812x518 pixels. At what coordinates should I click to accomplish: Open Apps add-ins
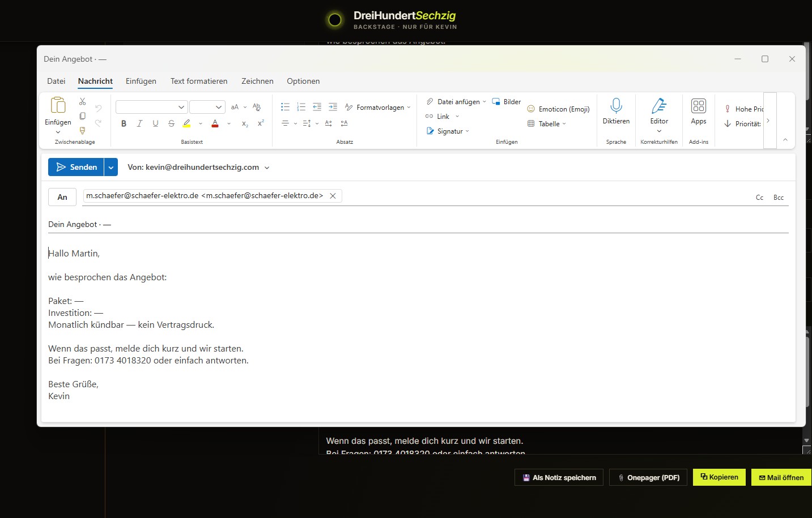point(699,111)
